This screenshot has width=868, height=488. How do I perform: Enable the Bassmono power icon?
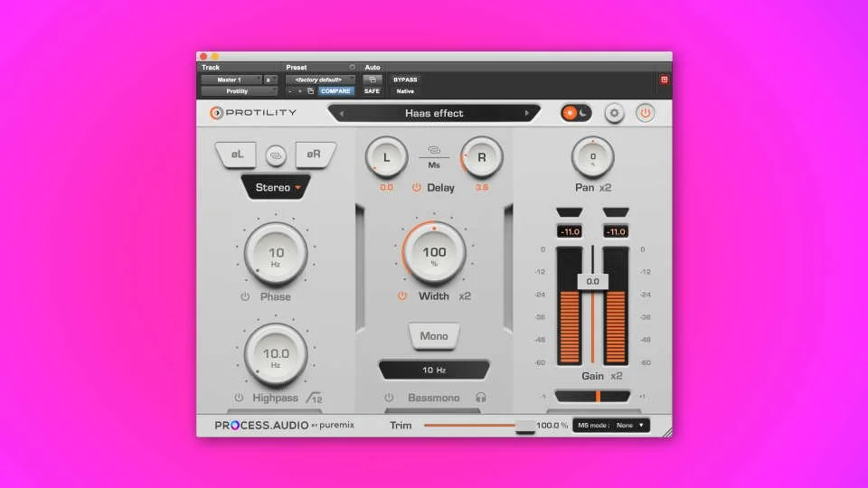[x=389, y=398]
